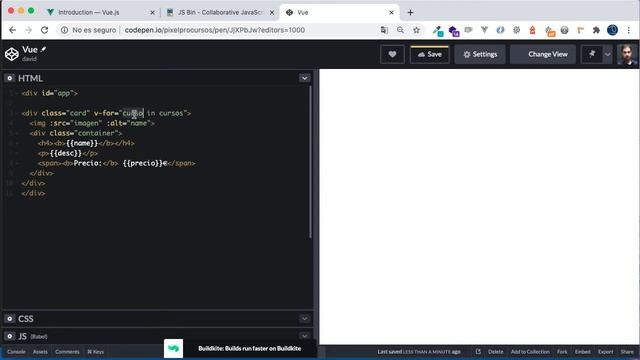Open pen Settings

click(480, 54)
